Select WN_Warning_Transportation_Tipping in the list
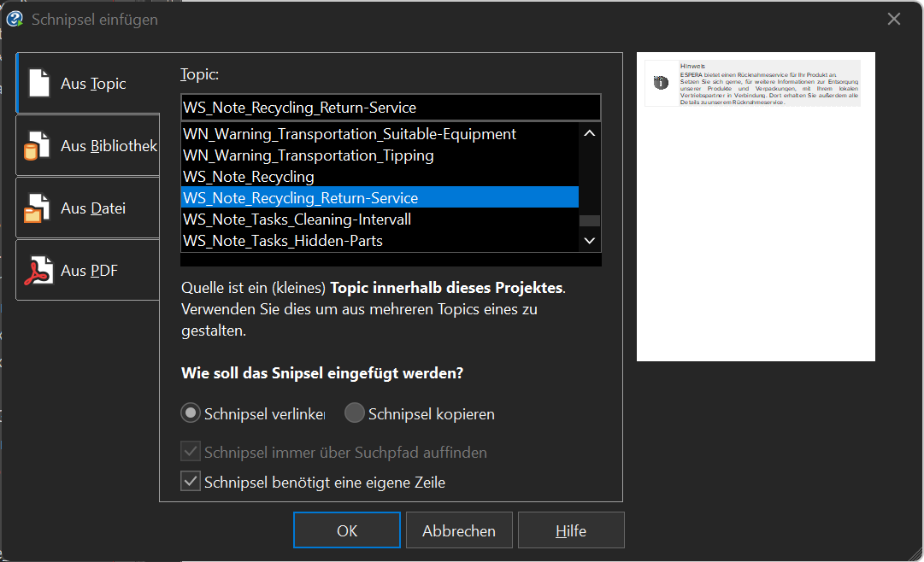The width and height of the screenshot is (924, 562). point(380,155)
